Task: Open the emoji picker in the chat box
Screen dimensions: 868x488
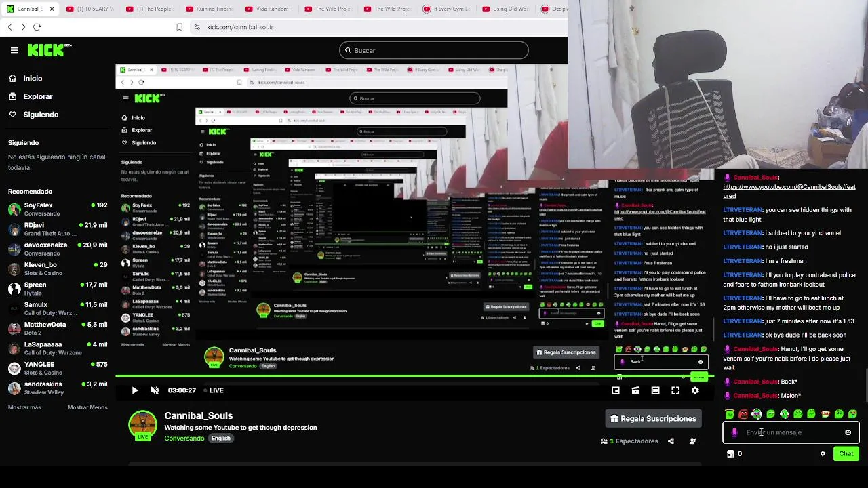Action: 848,432
